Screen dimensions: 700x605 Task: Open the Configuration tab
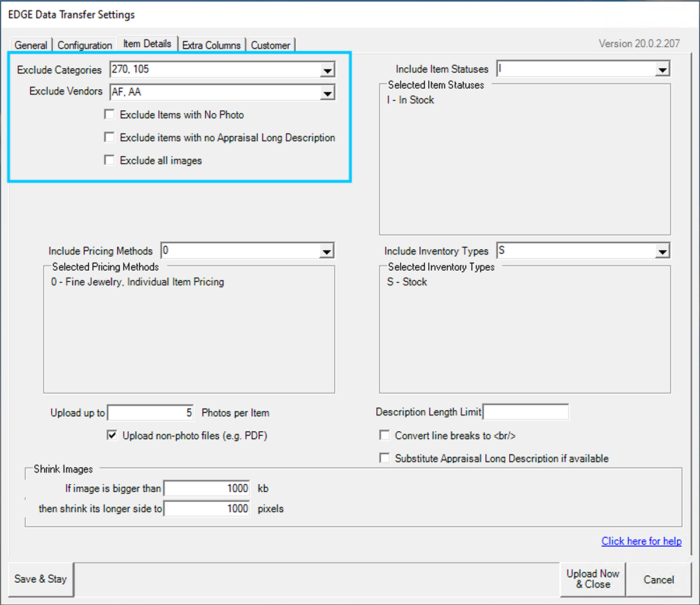point(85,45)
